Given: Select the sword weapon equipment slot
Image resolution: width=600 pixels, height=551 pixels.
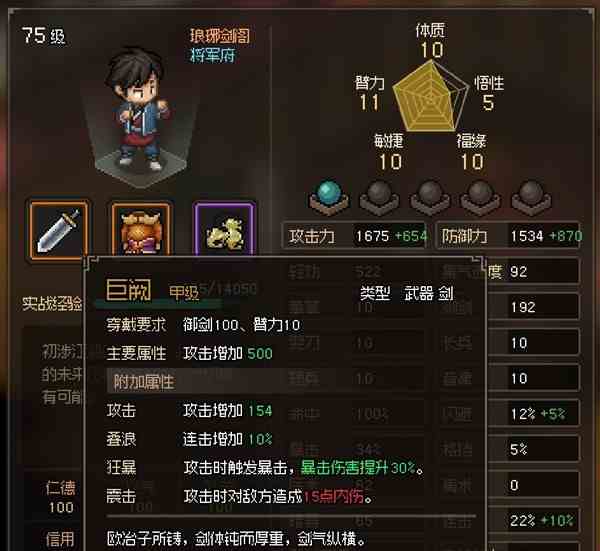Looking at the screenshot, I should tap(58, 230).
